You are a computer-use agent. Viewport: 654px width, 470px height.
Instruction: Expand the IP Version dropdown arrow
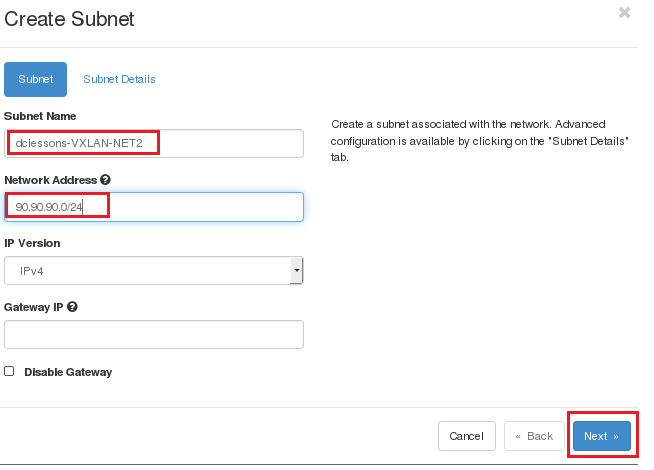(297, 270)
